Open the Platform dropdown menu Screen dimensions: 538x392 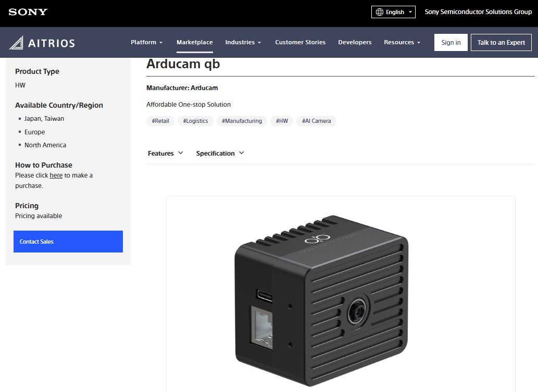click(x=146, y=42)
